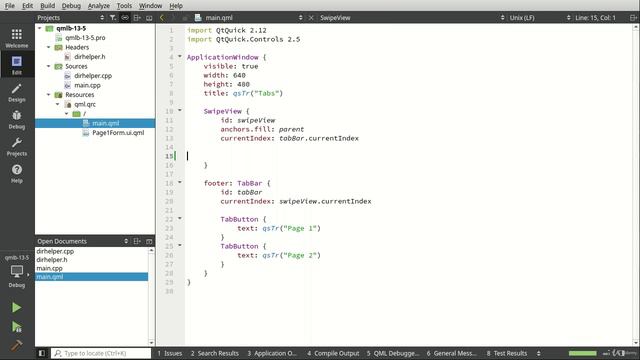Select main.cpp in Open Documents list
This screenshot has width=640, height=360.
[x=49, y=268]
